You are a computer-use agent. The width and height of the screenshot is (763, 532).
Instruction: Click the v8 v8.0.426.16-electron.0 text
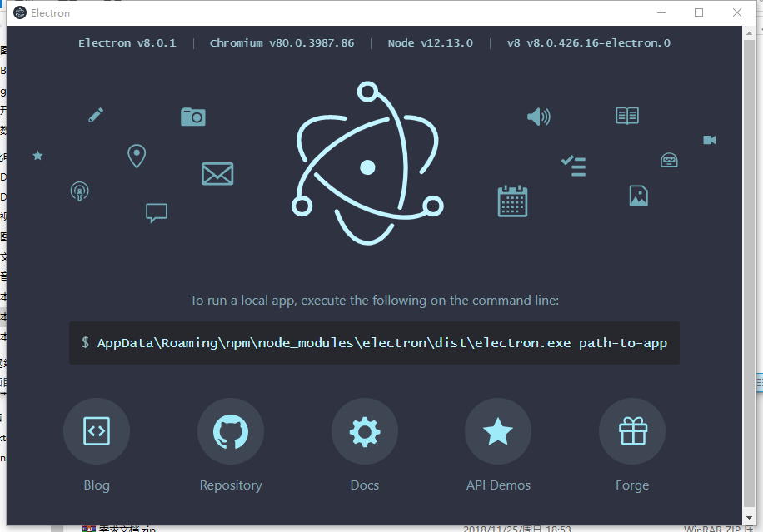tap(588, 42)
